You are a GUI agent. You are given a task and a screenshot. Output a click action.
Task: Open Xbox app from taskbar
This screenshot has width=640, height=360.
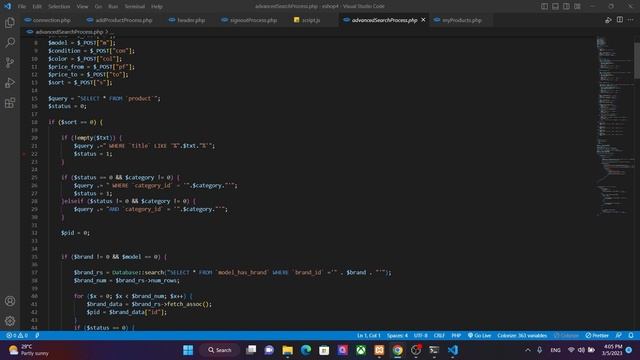(361, 350)
